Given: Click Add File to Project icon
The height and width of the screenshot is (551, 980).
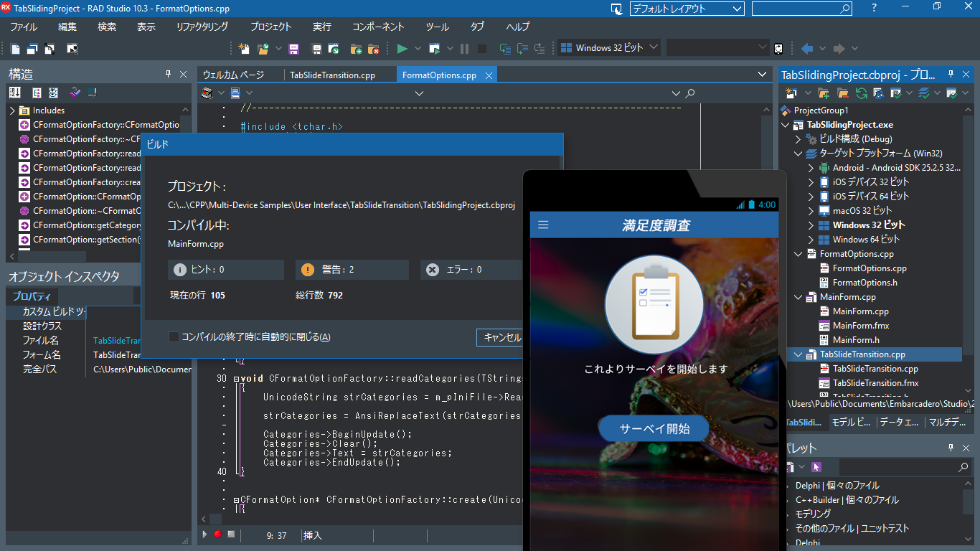Looking at the screenshot, I should pyautogui.click(x=356, y=49).
